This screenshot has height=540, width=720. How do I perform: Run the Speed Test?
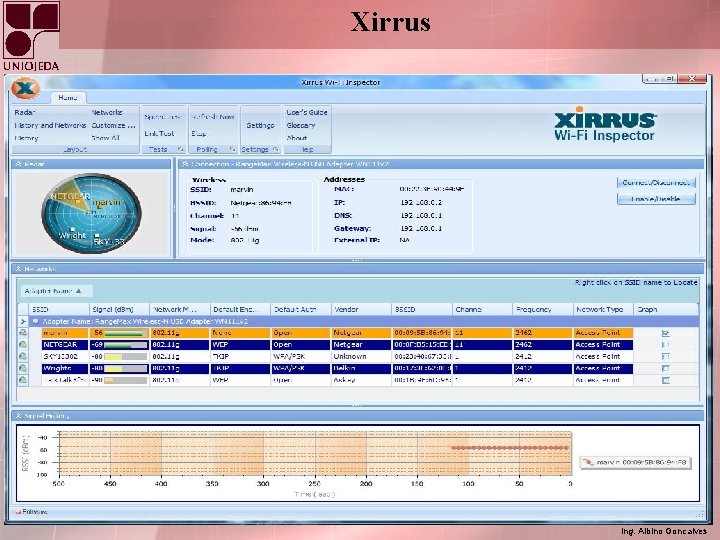163,117
